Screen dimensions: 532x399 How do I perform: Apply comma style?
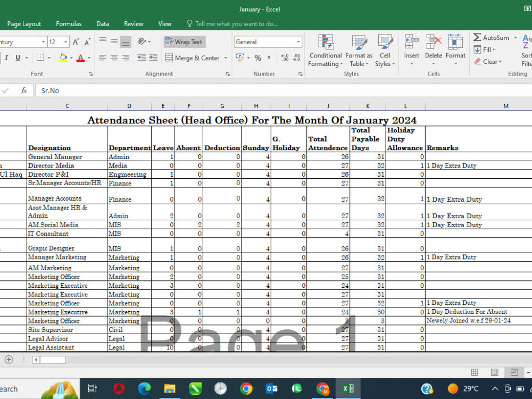coord(269,58)
